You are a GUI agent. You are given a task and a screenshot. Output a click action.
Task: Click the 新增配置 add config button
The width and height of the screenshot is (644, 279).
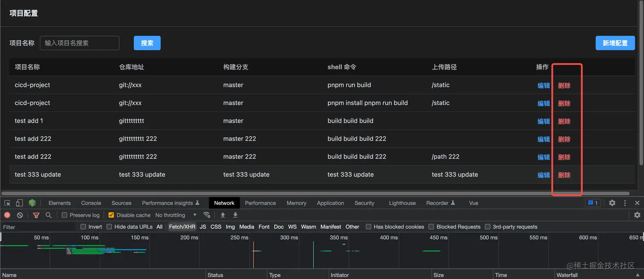(x=615, y=43)
